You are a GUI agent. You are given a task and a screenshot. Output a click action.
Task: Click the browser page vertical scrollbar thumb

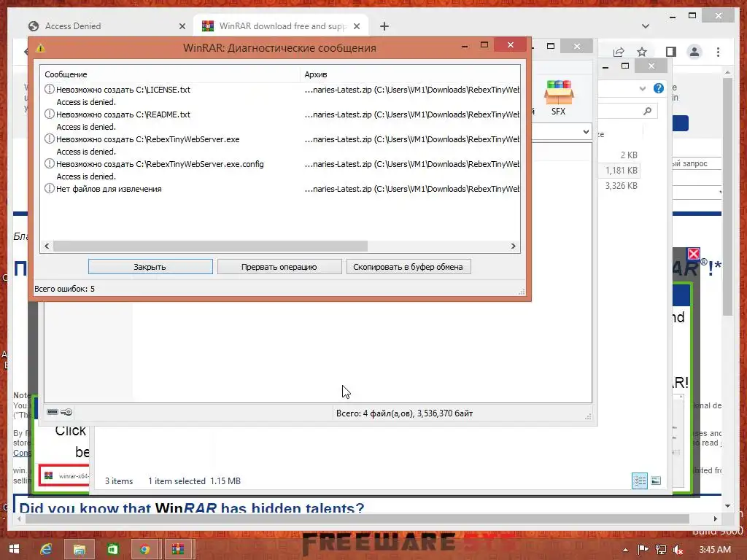coord(727,197)
